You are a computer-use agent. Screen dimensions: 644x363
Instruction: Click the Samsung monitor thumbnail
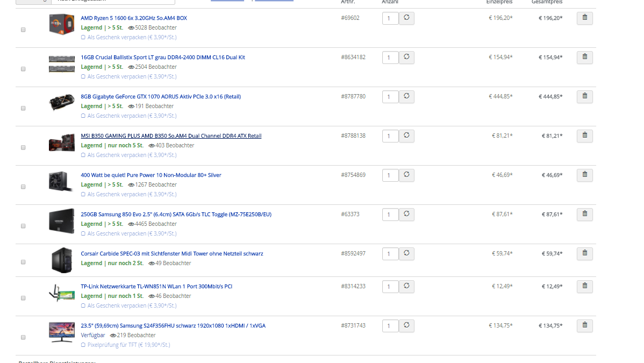(62, 332)
